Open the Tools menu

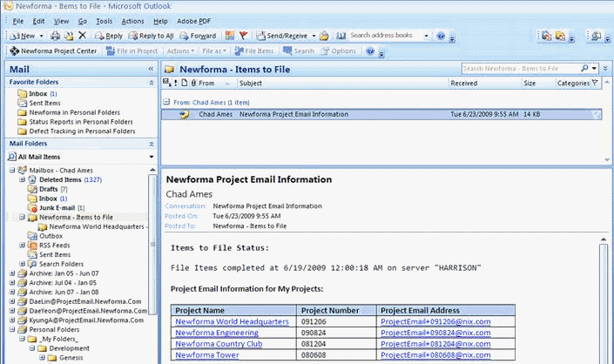(105, 21)
